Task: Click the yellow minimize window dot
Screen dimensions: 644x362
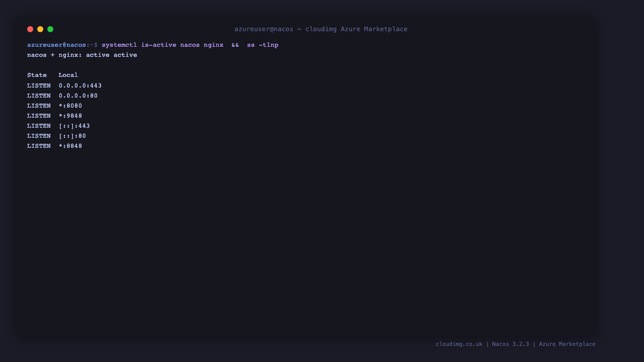Action: (x=40, y=29)
